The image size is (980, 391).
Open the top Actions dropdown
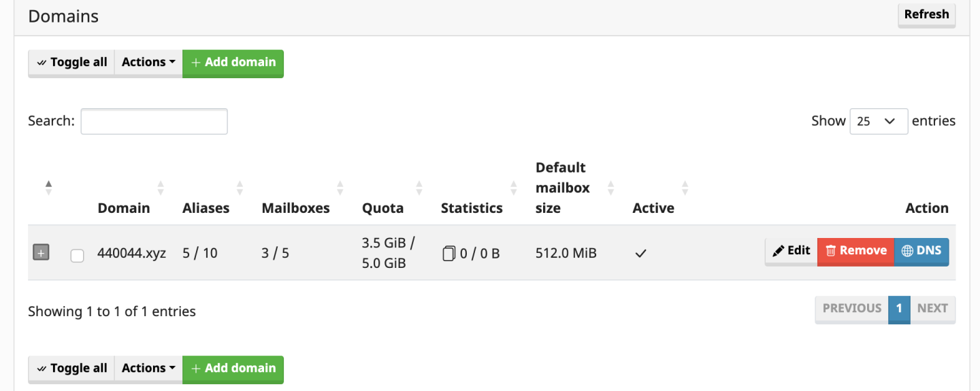click(x=148, y=63)
